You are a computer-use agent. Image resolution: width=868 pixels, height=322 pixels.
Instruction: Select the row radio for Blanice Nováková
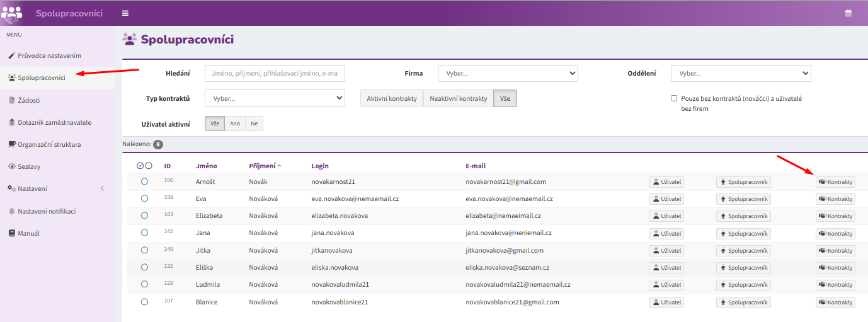click(144, 302)
